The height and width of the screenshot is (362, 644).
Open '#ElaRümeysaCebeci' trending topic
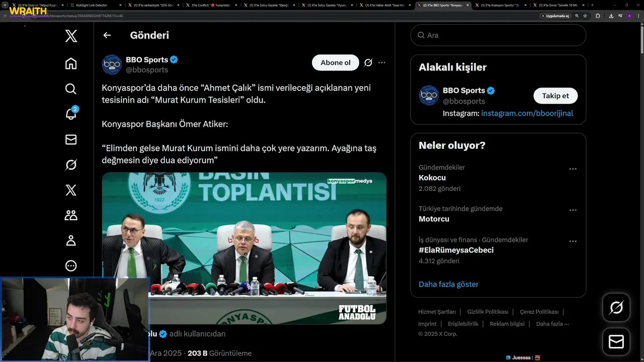pyautogui.click(x=456, y=250)
